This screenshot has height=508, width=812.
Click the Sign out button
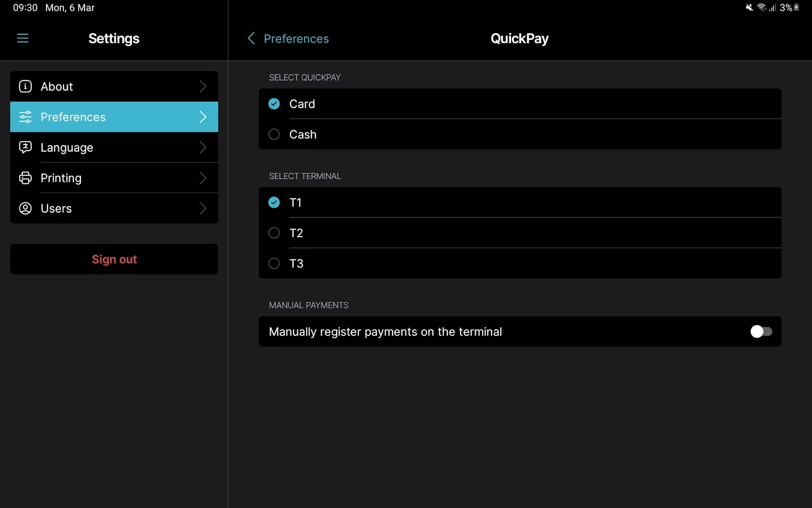point(114,259)
